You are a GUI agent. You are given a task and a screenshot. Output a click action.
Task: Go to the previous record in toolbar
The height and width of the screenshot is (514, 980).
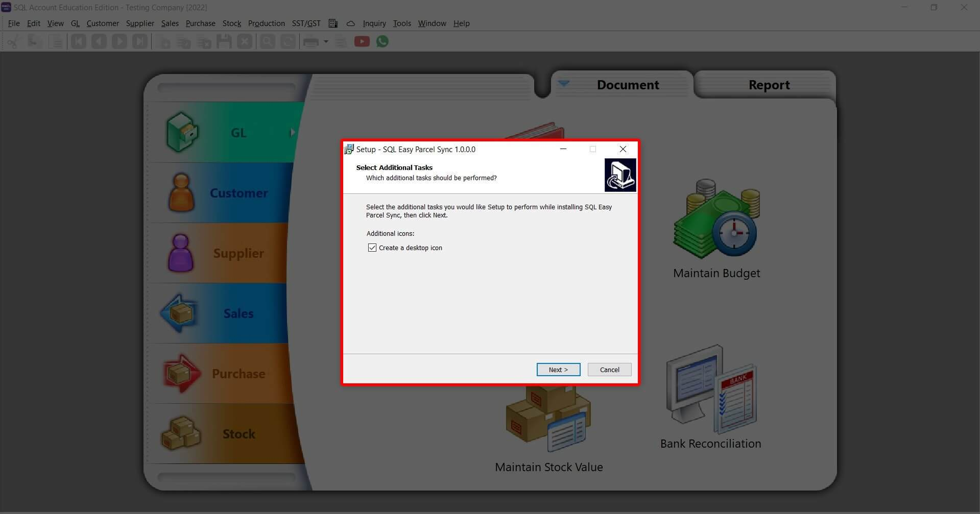tap(99, 42)
